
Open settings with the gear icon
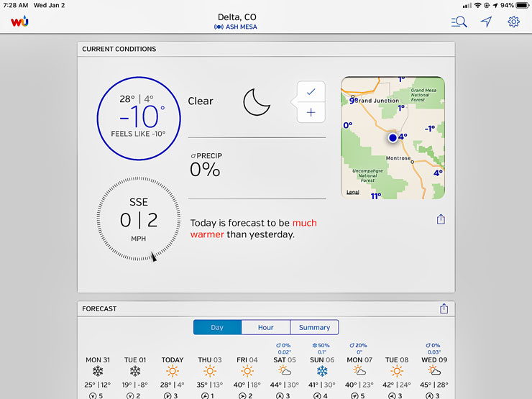(513, 22)
